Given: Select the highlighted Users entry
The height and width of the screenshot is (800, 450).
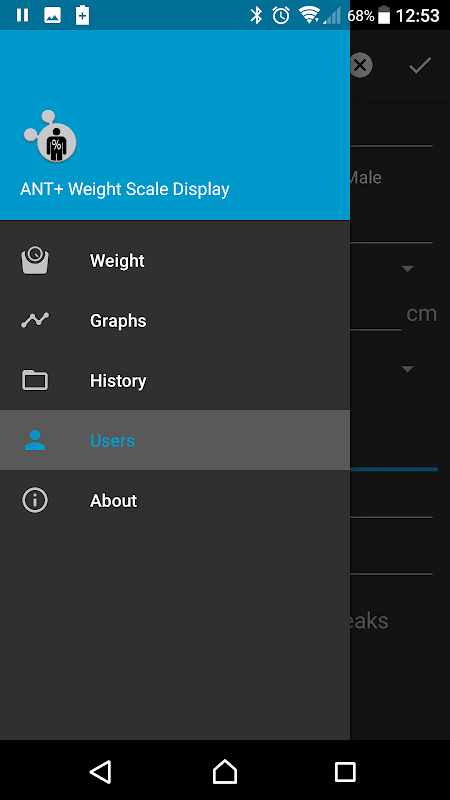Looking at the screenshot, I should tap(175, 440).
